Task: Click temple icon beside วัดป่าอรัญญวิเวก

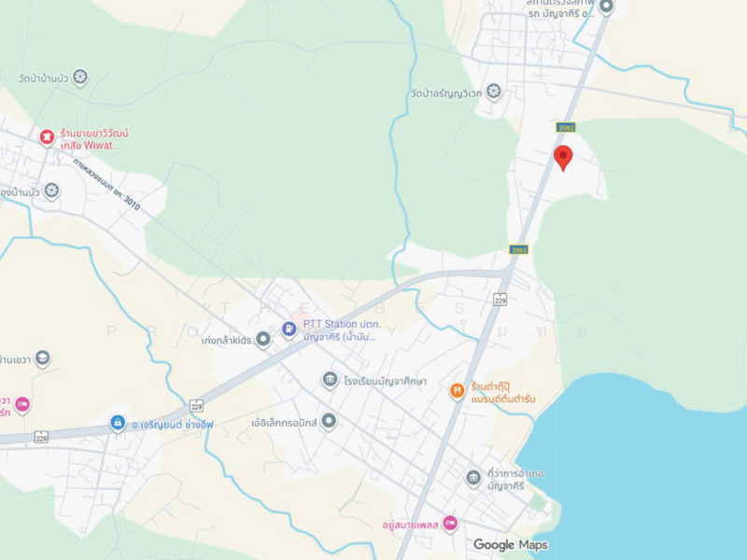Action: click(x=494, y=91)
